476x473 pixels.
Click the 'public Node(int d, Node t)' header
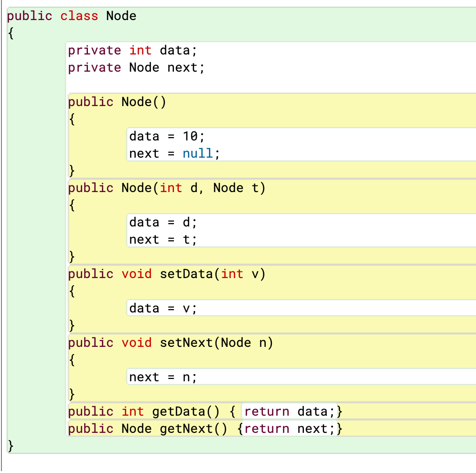tap(167, 188)
